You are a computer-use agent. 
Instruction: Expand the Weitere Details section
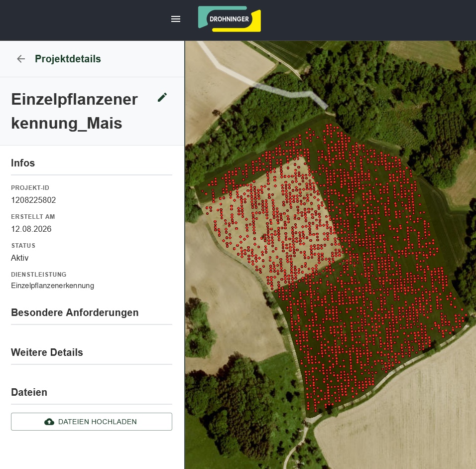coord(47,352)
